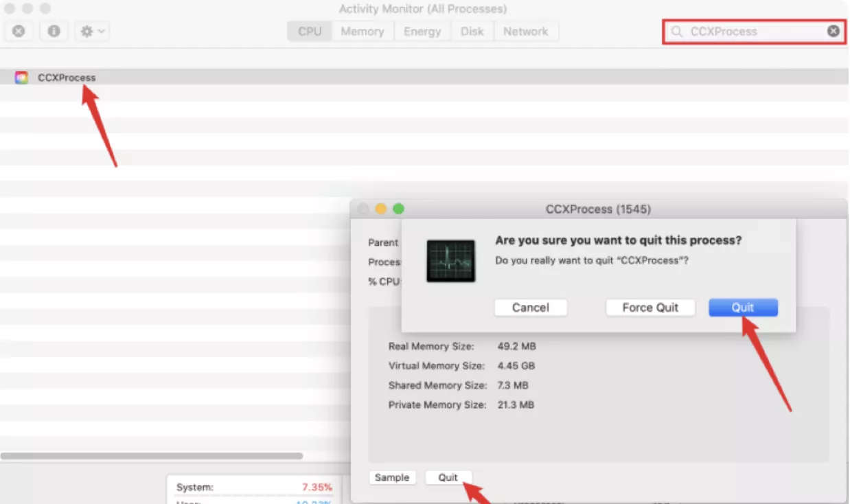Click the colorful CCXProcess app icon
Image resolution: width=850 pixels, height=504 pixels.
(x=21, y=78)
